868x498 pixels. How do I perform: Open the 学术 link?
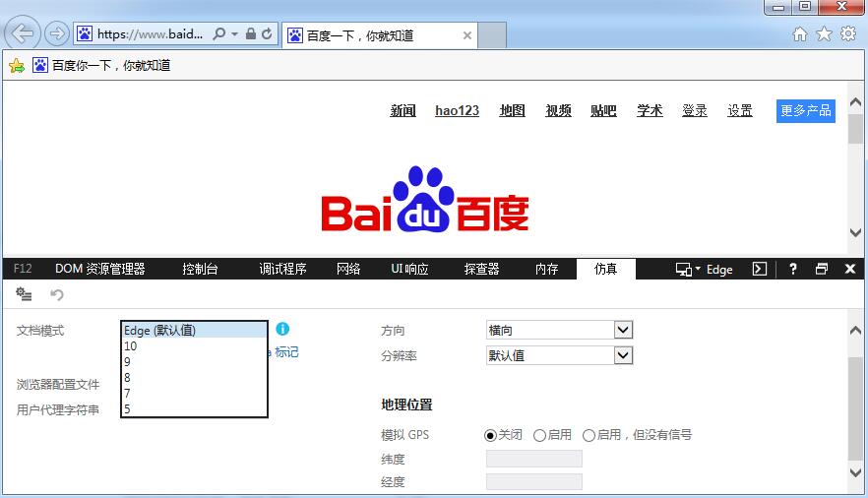click(650, 110)
